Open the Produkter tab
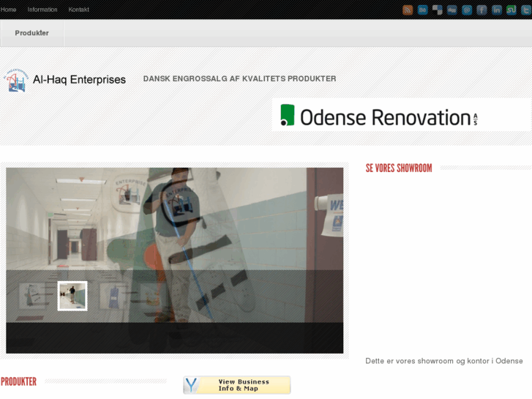This screenshot has width=532, height=399. [x=32, y=33]
